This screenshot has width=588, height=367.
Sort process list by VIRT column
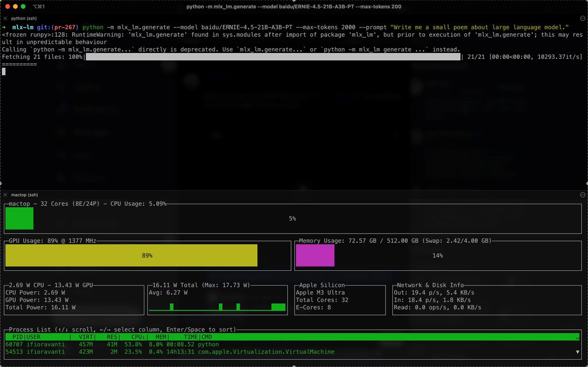tap(86, 337)
